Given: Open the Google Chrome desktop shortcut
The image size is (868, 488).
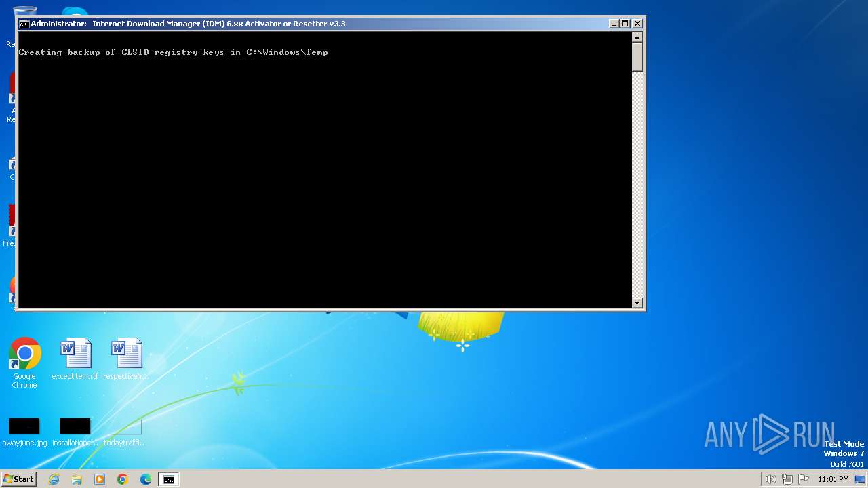Looking at the screenshot, I should tap(24, 363).
